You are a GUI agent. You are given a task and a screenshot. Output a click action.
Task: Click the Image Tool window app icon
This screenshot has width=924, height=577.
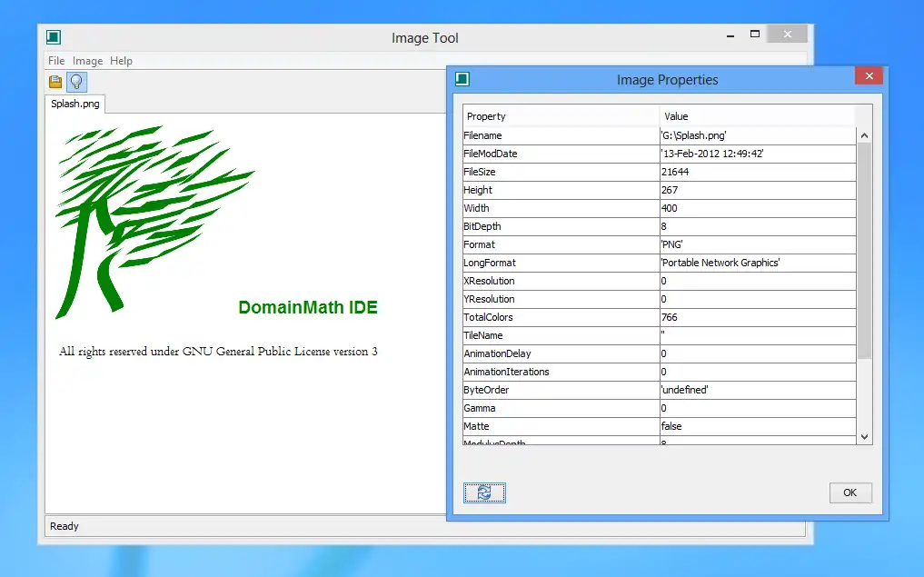point(54,38)
